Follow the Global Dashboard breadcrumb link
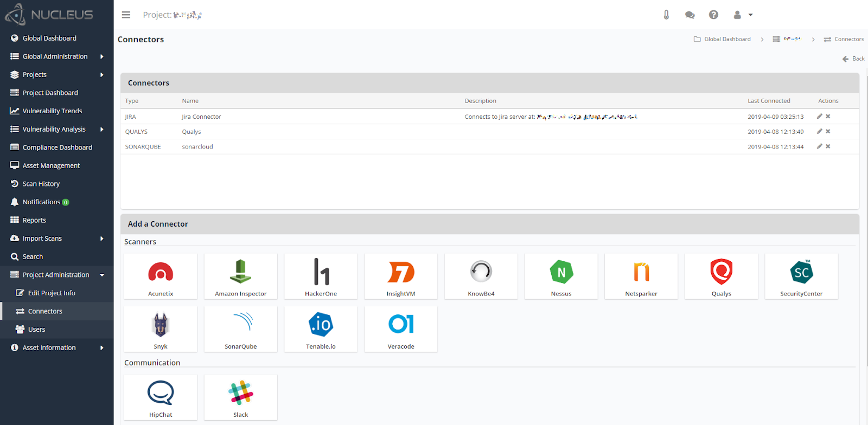 tap(722, 39)
